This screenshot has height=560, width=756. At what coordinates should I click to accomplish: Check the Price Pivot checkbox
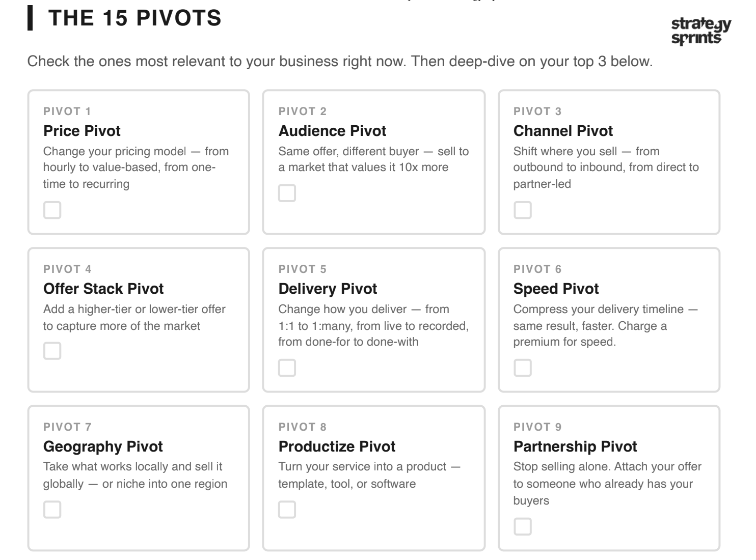(x=52, y=210)
